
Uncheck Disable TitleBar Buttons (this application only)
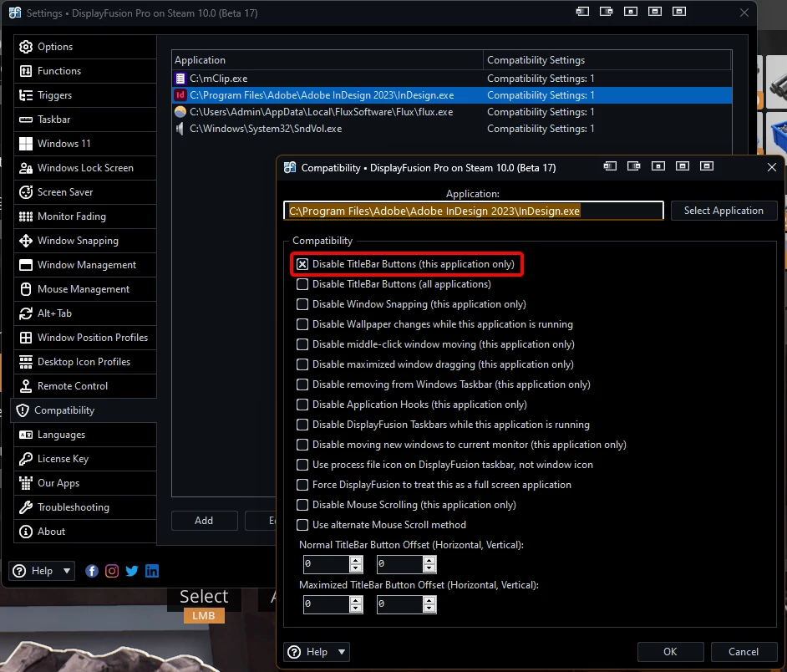[302, 264]
